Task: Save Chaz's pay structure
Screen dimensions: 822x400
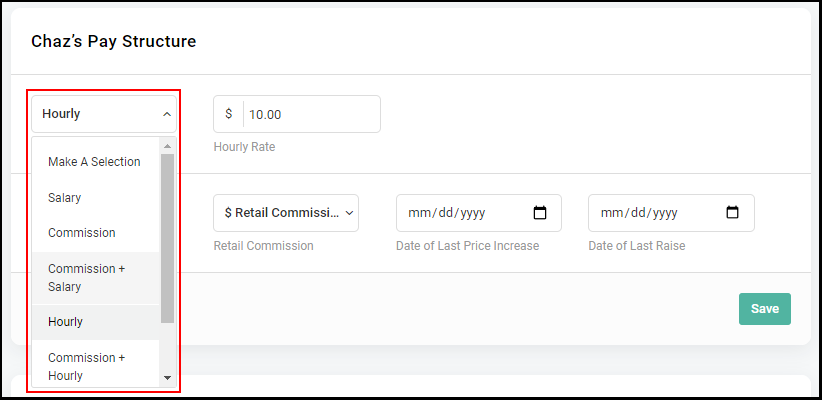Action: 765,309
